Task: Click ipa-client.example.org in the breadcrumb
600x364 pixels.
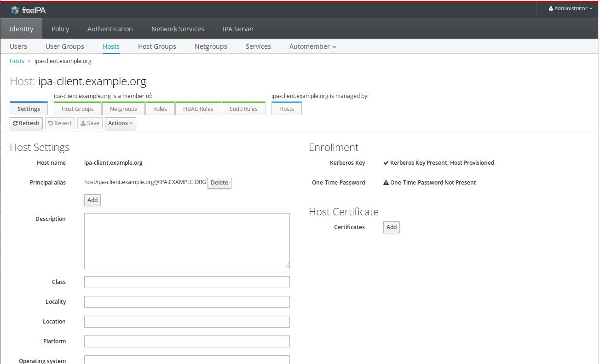Action: click(x=63, y=61)
